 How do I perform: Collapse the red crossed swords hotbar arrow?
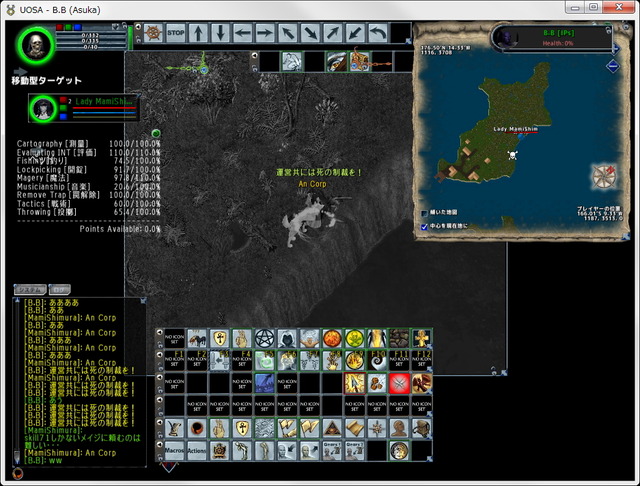[160, 377]
